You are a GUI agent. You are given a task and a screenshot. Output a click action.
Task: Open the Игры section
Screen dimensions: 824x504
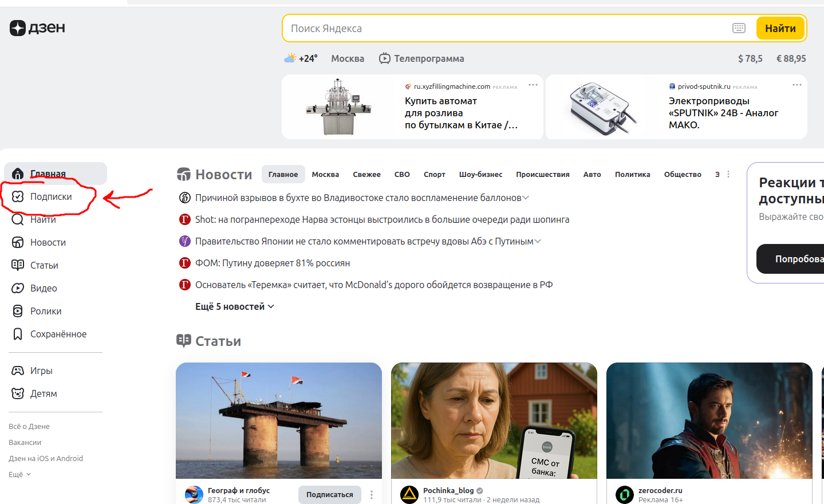coord(41,371)
